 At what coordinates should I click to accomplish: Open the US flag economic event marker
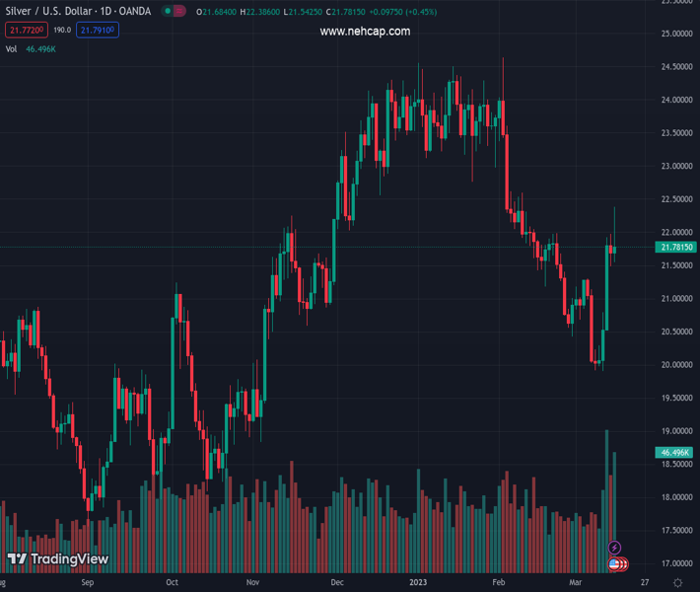[x=614, y=563]
